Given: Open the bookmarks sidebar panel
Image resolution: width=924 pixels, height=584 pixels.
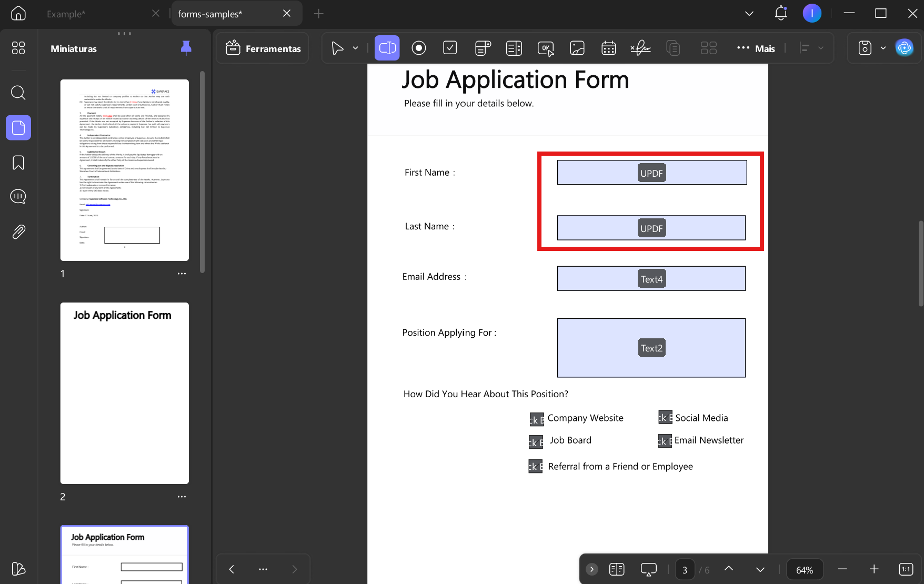Looking at the screenshot, I should pos(18,163).
